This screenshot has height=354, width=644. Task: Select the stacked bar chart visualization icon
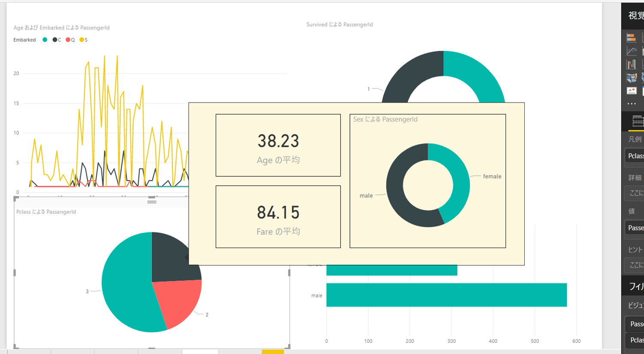pos(631,37)
